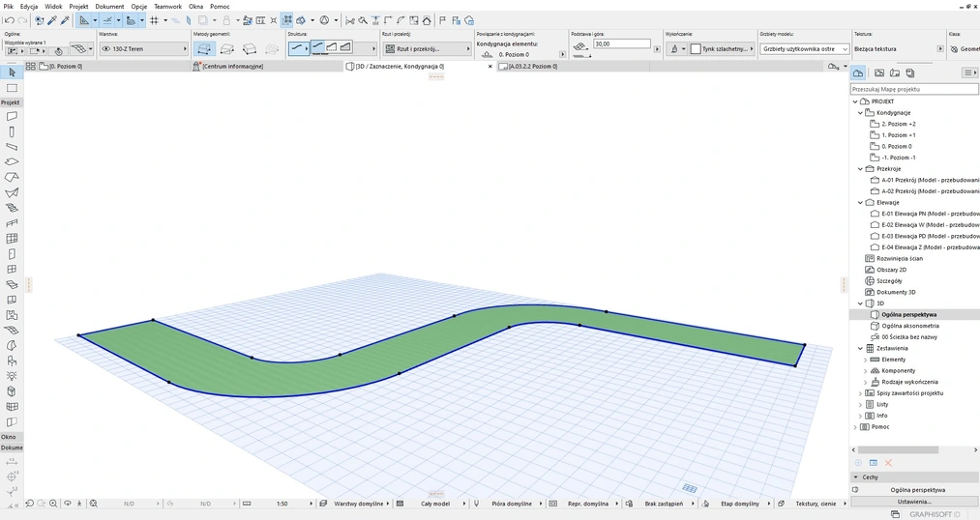Click the red delete icon in navigator
The image size is (980, 520).
pyautogui.click(x=888, y=464)
